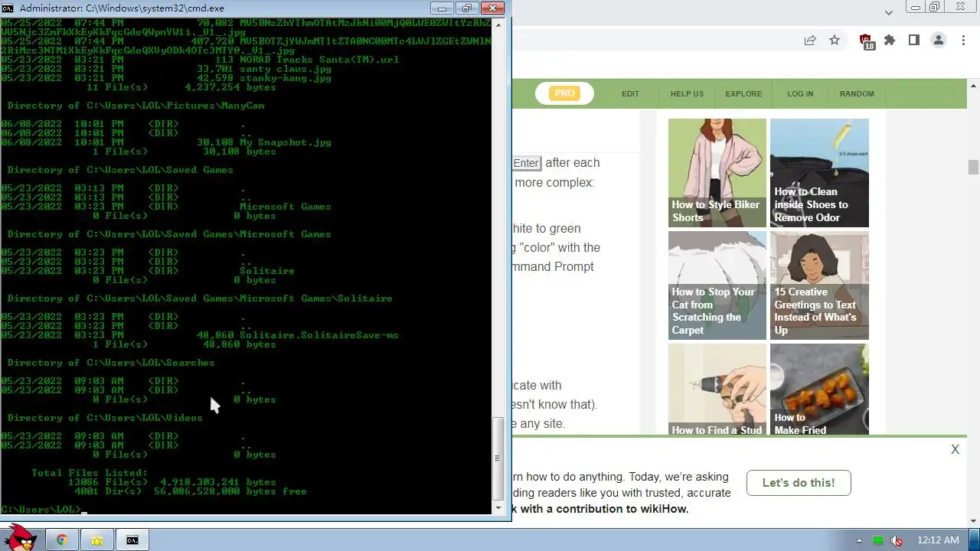980x551 pixels.
Task: Open the Chrome extensions puzzle icon
Action: coord(890,41)
